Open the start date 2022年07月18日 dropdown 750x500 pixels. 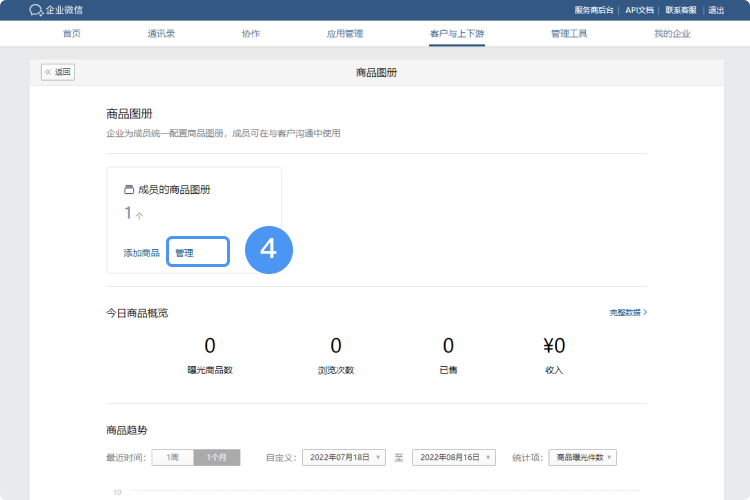(x=343, y=457)
